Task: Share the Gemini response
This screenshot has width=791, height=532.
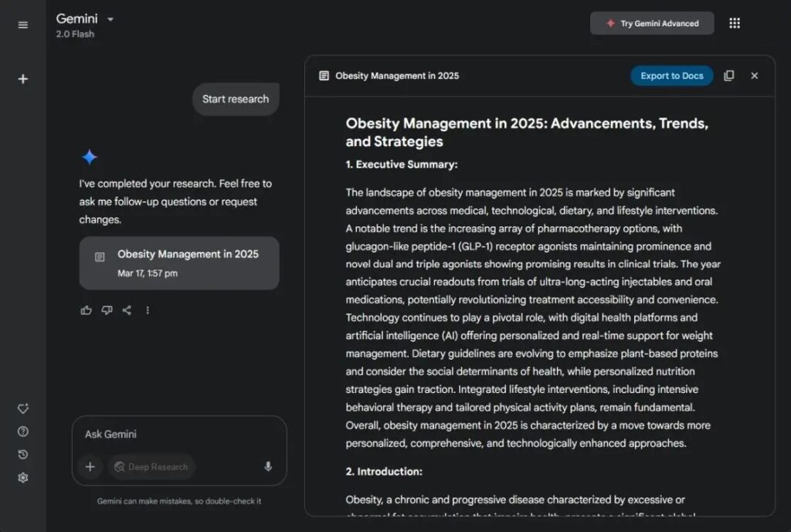Action: tap(127, 310)
